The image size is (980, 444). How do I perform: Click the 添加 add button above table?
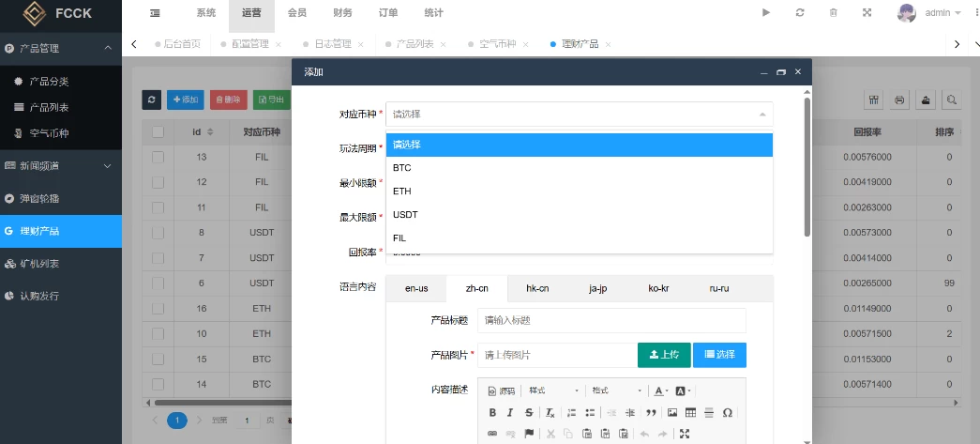point(186,100)
